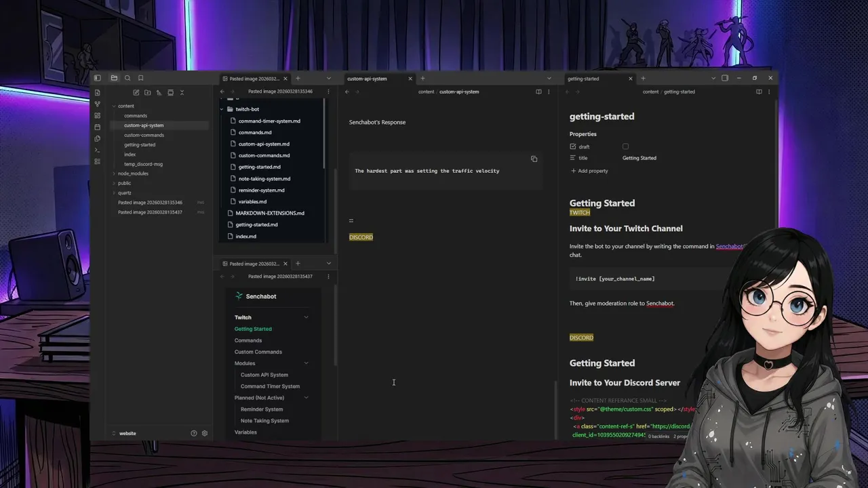Viewport: 868px width, 488px height.
Task: Close the getting-started tab
Action: [630, 79]
